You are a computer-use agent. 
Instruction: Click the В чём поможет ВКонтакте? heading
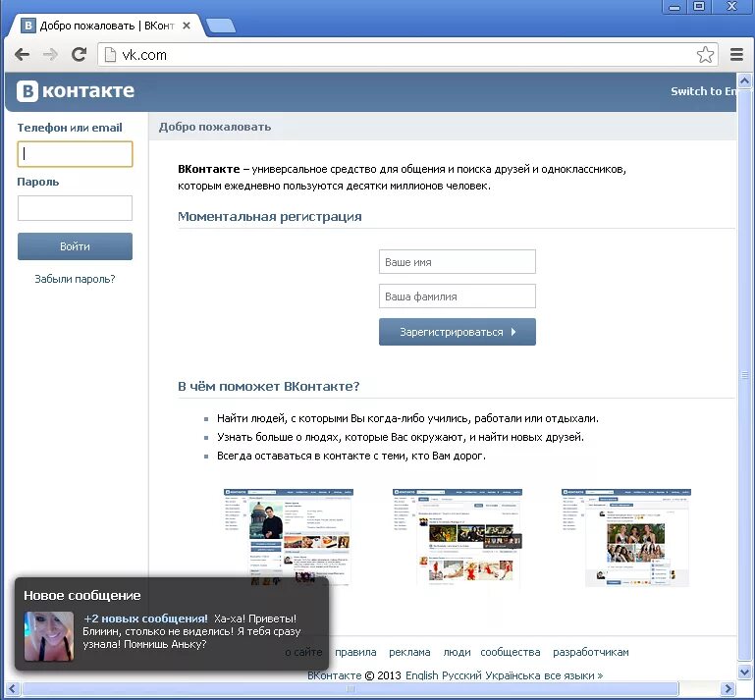click(x=269, y=386)
